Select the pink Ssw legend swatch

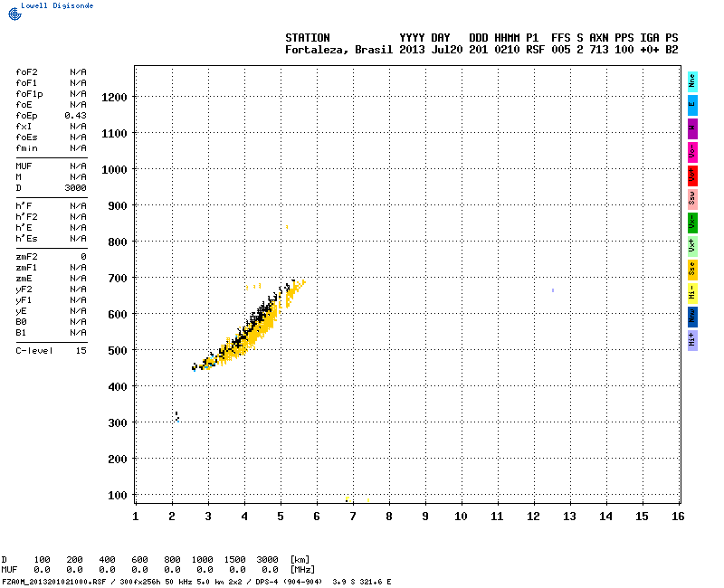(692, 199)
